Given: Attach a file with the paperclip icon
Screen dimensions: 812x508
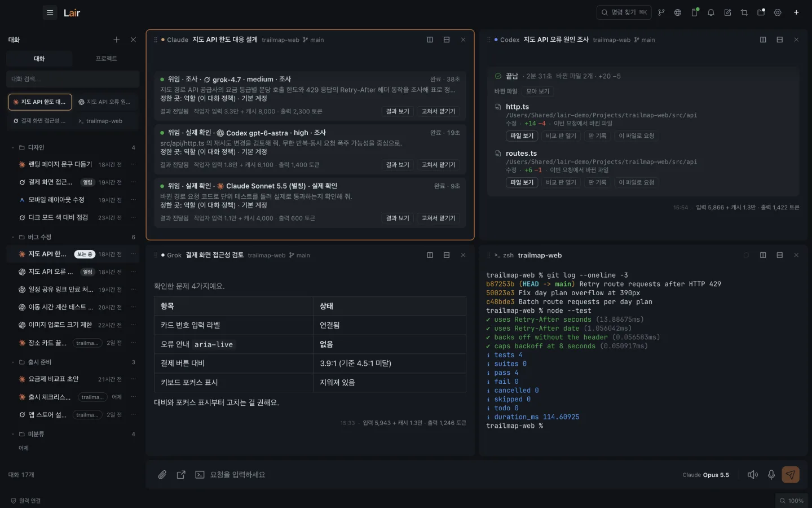Looking at the screenshot, I should click(162, 475).
